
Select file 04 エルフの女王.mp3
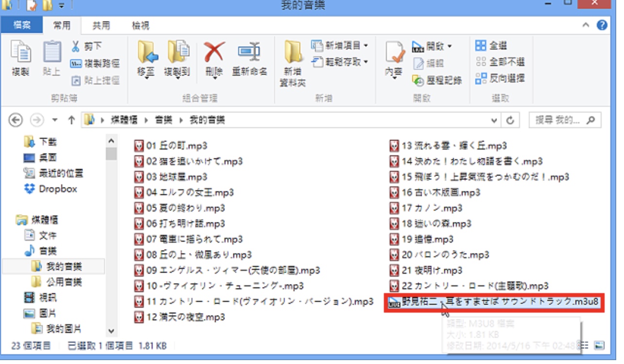pyautogui.click(x=184, y=193)
